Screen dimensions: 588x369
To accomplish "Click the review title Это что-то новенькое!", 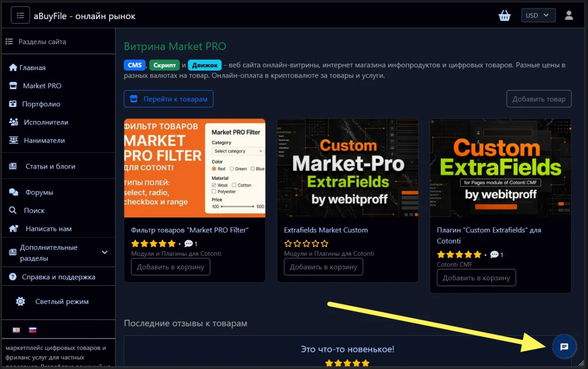I will pos(347,349).
